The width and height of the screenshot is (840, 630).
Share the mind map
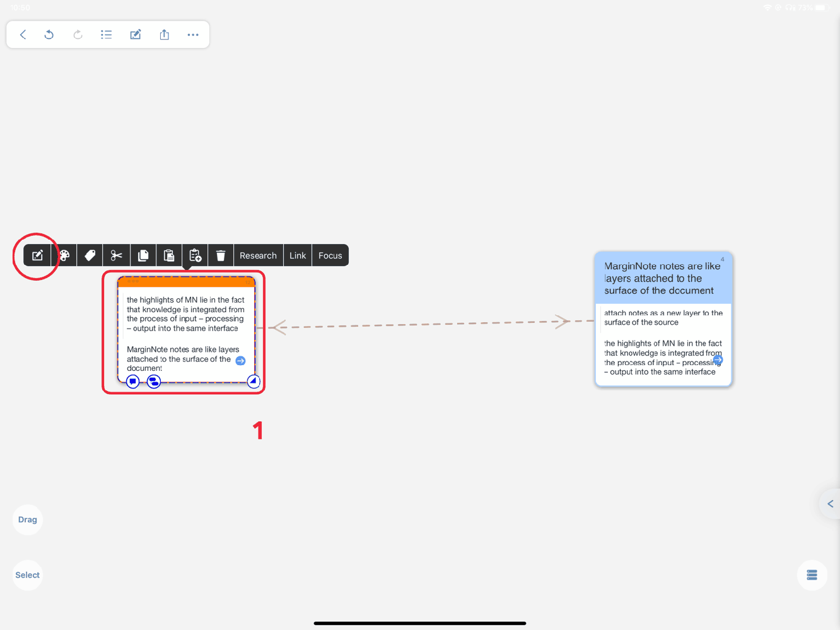click(165, 35)
